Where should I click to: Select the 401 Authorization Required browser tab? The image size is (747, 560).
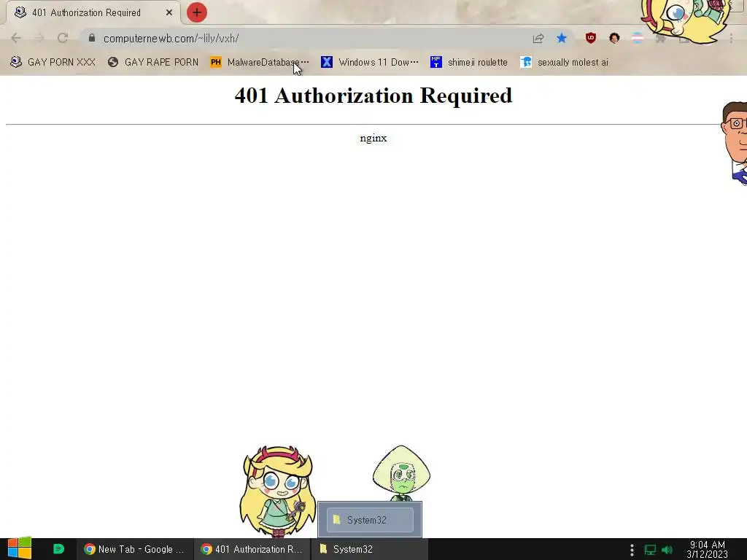(94, 12)
